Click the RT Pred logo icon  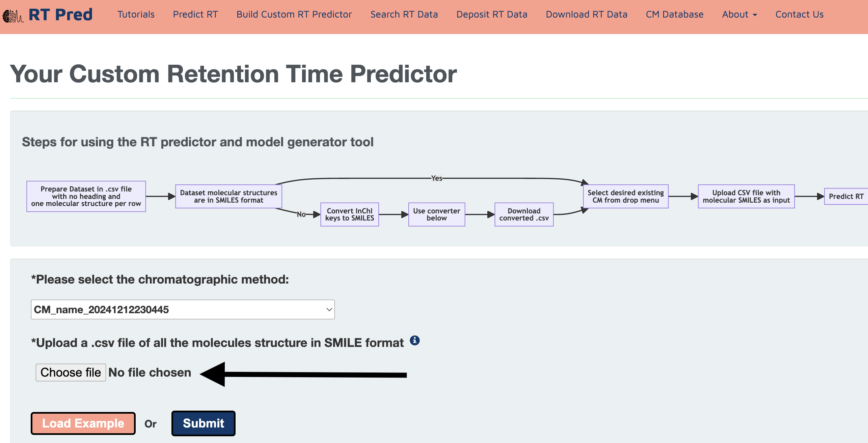click(13, 16)
